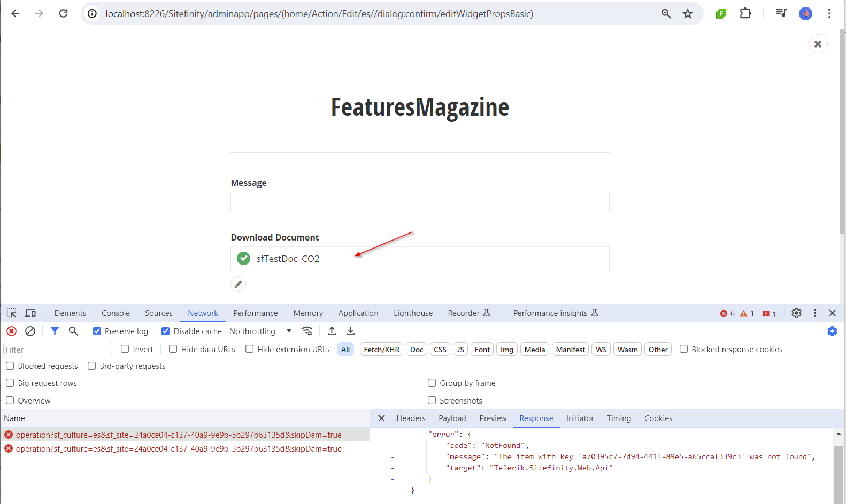Click the network Filter text box

click(x=58, y=350)
